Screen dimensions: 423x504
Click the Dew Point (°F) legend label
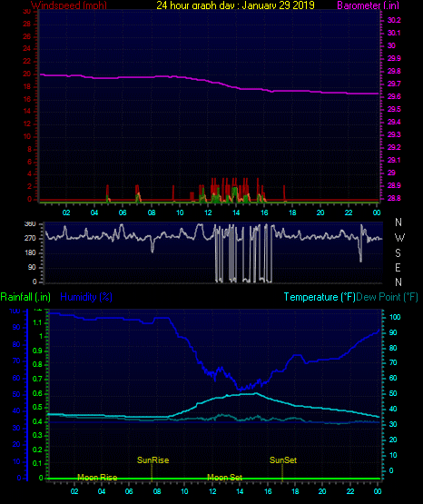pos(387,297)
